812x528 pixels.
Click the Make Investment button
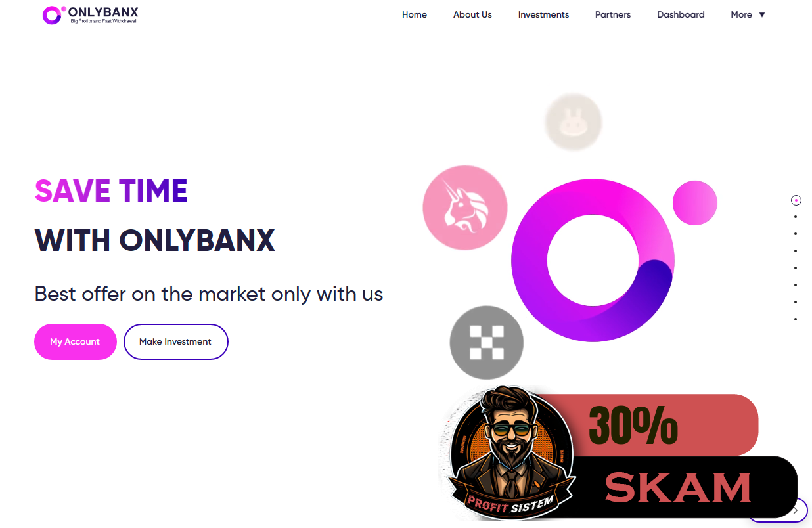(x=175, y=341)
